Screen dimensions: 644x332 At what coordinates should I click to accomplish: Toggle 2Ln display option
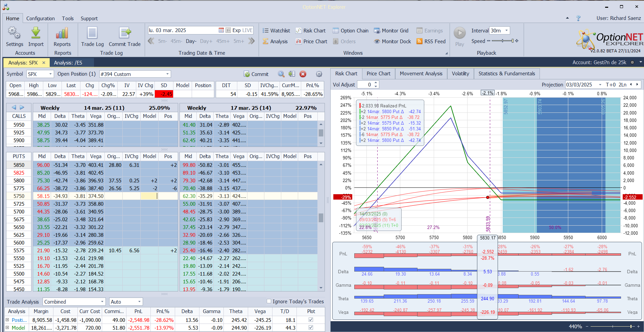pyautogui.click(x=622, y=85)
